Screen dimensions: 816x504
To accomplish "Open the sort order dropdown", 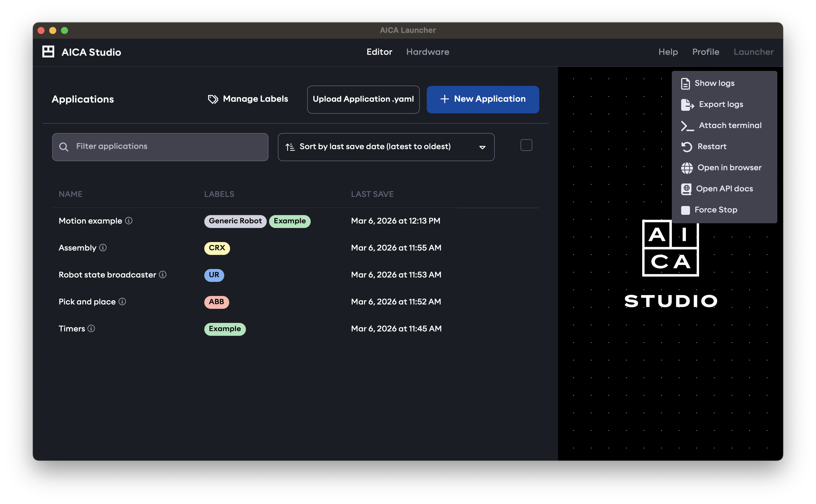I will tap(386, 147).
